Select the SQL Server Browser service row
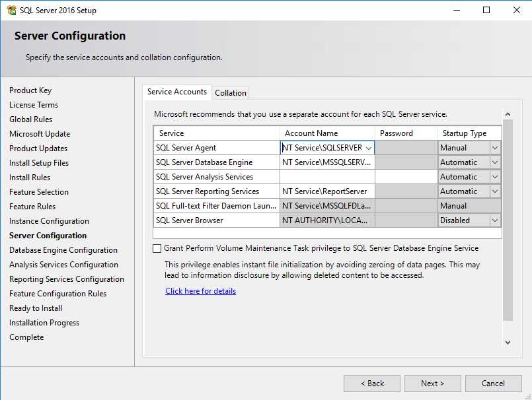 pyautogui.click(x=217, y=220)
